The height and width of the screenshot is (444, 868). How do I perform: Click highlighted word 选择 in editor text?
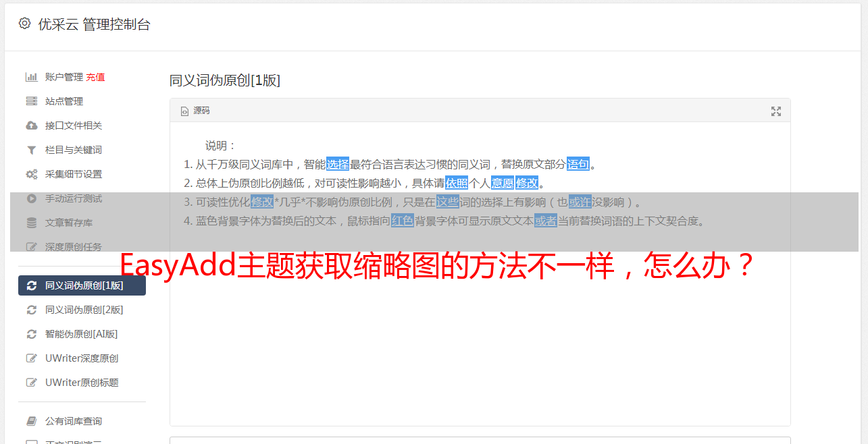[x=338, y=164]
